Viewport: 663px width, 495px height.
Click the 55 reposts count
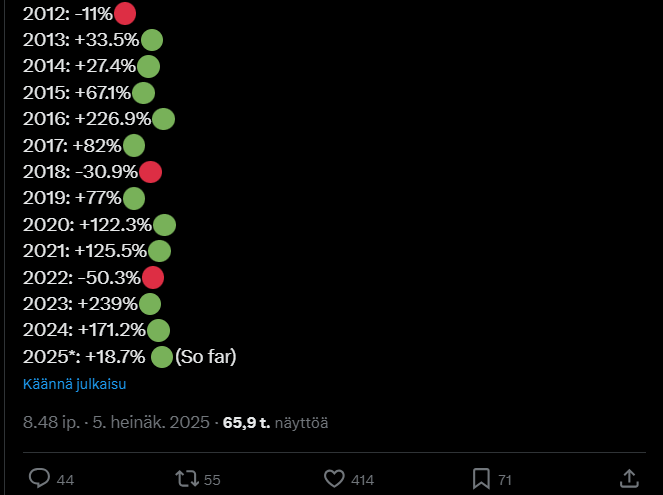coord(212,480)
